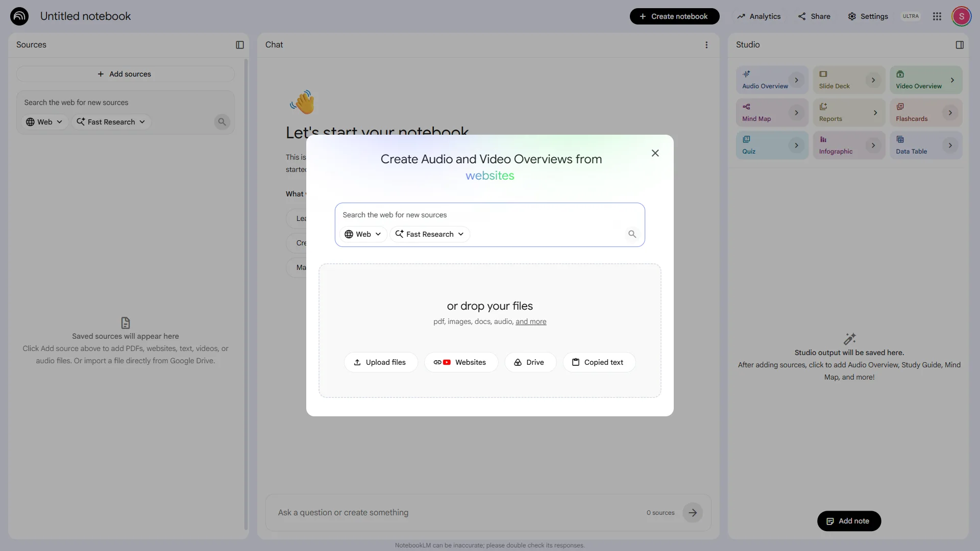Open Analytics
The height and width of the screenshot is (551, 980).
[x=758, y=16]
